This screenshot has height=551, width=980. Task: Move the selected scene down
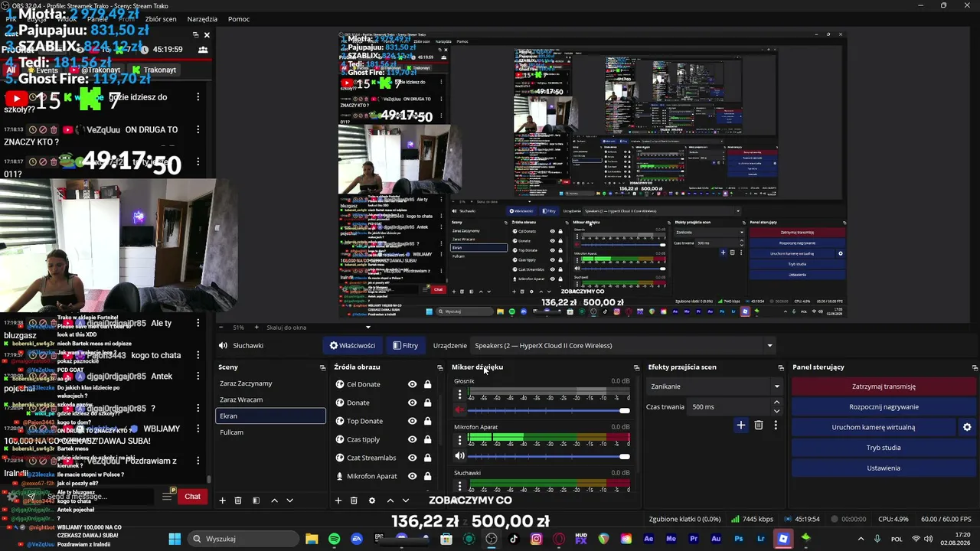click(289, 500)
